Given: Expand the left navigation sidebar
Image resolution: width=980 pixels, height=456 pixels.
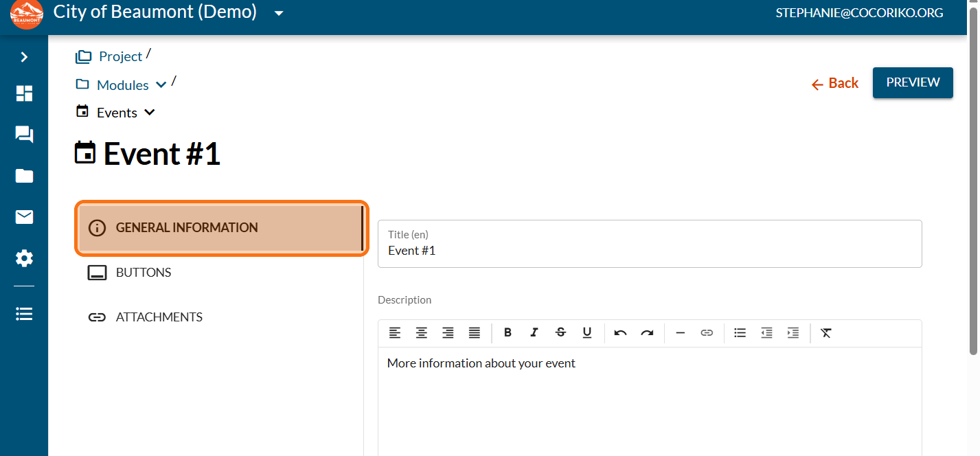Looking at the screenshot, I should click(x=24, y=57).
